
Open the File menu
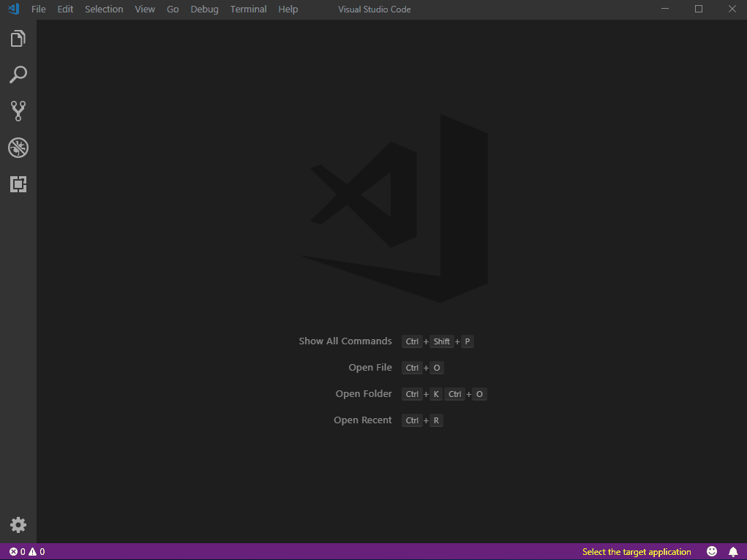[38, 10]
